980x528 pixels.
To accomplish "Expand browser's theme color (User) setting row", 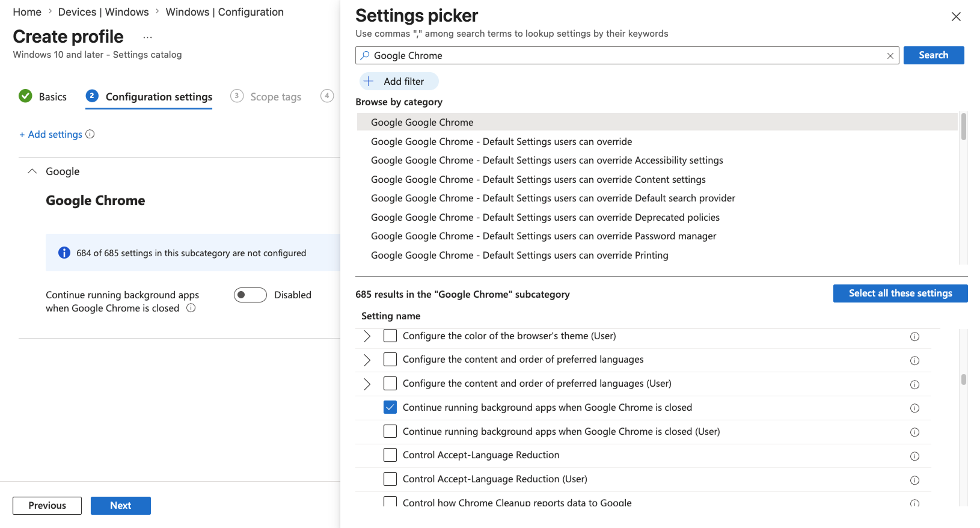I will click(367, 336).
